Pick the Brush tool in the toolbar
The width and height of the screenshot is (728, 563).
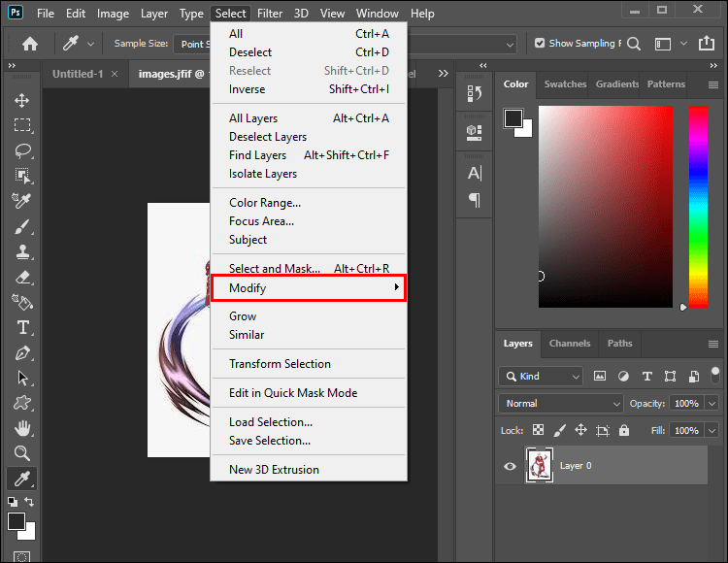pos(21,227)
